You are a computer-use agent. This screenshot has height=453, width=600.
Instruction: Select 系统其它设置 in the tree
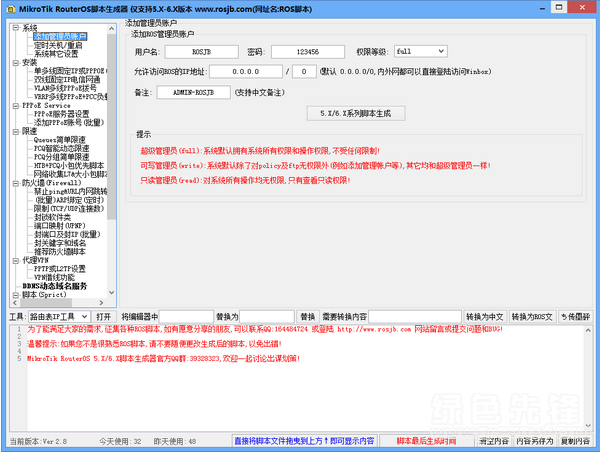pyautogui.click(x=56, y=54)
